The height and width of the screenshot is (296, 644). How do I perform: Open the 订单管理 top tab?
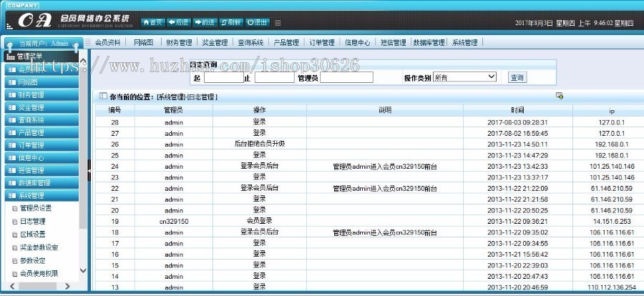click(322, 42)
